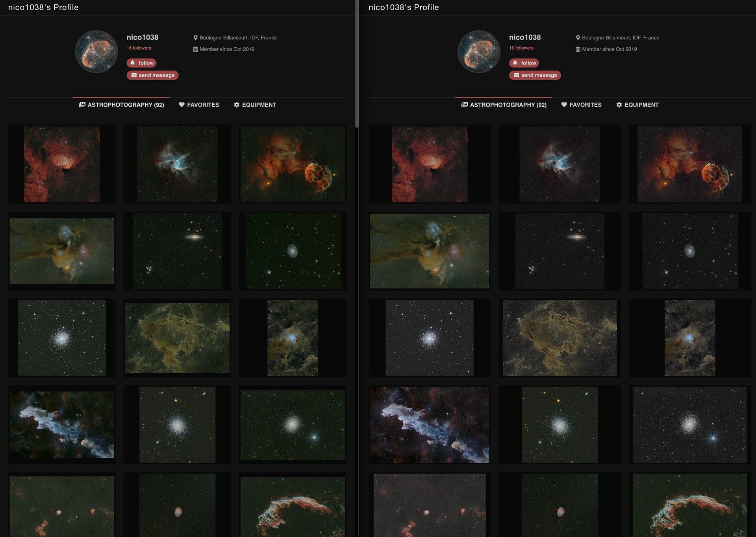Open Witch Head nebula thumbnail in right pane
This screenshot has width=756, height=537.
pyautogui.click(x=430, y=425)
